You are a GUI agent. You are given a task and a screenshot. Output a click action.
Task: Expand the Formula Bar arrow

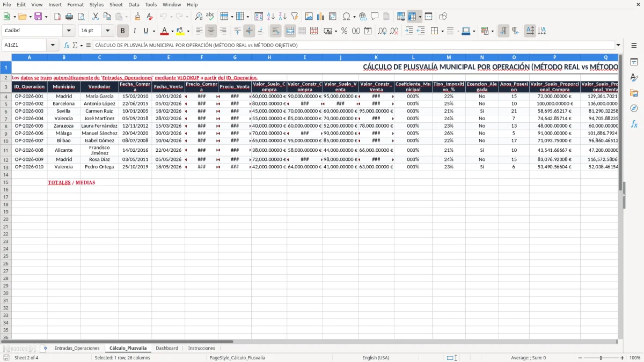pos(618,46)
